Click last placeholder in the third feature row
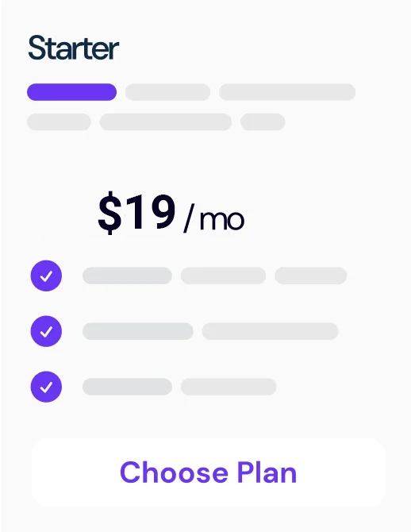This screenshot has width=411, height=532. click(x=229, y=387)
